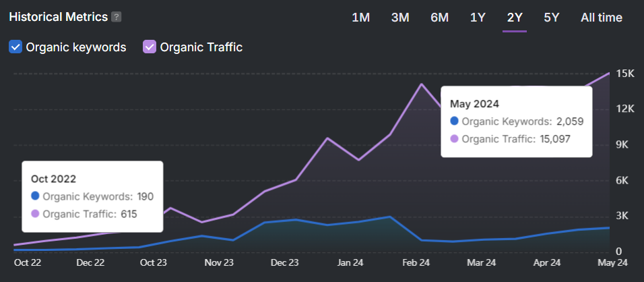This screenshot has width=644, height=282.
Task: Click the Feb 24 traffic peak point
Action: tap(422, 84)
